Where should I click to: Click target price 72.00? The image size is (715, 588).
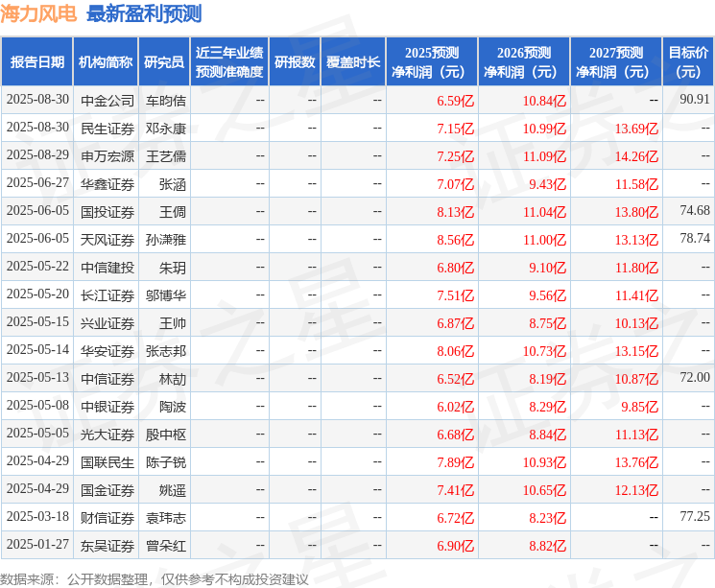pos(695,377)
